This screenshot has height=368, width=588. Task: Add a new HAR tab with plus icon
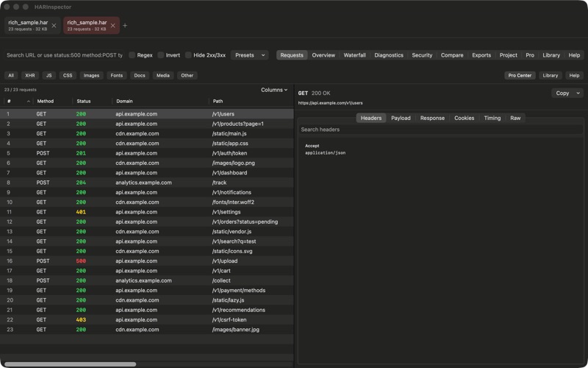pyautogui.click(x=125, y=26)
